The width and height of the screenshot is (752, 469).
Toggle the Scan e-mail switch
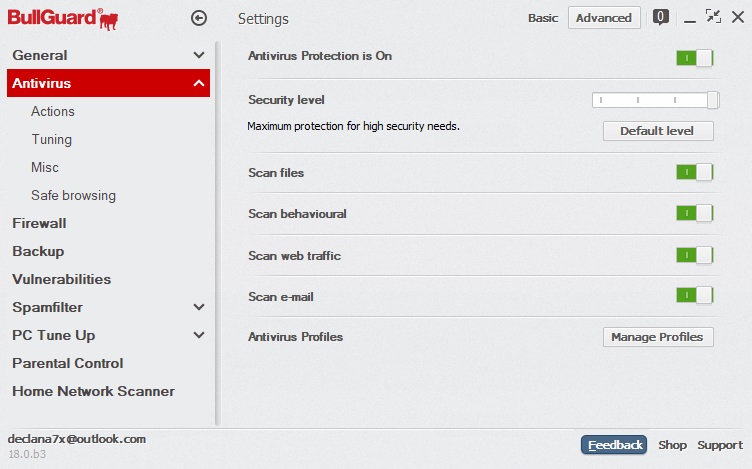694,295
